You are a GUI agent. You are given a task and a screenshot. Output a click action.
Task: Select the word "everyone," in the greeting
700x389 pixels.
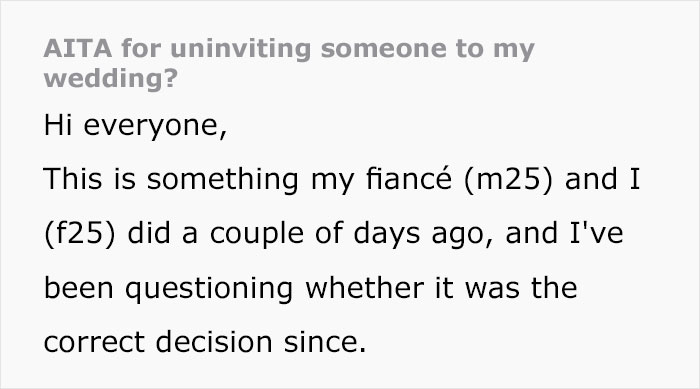pyautogui.click(x=155, y=127)
